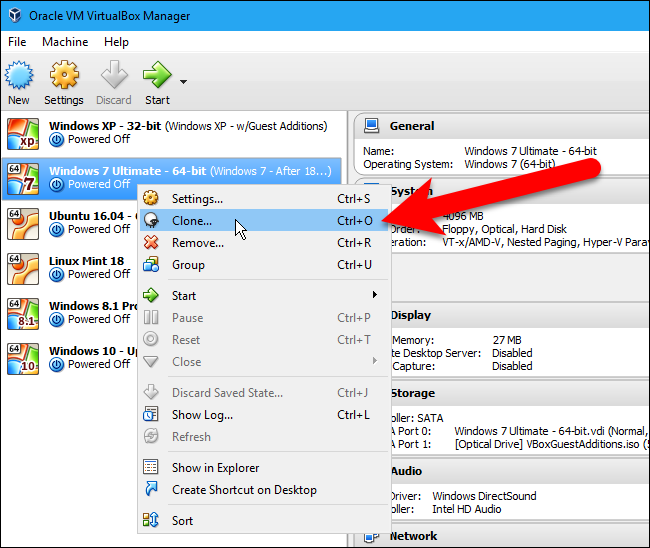Click the green Start arrow toolbar icon
The height and width of the screenshot is (548, 650).
click(157, 75)
